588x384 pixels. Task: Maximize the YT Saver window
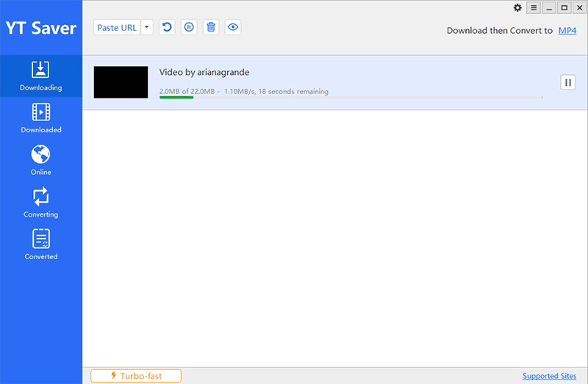564,8
